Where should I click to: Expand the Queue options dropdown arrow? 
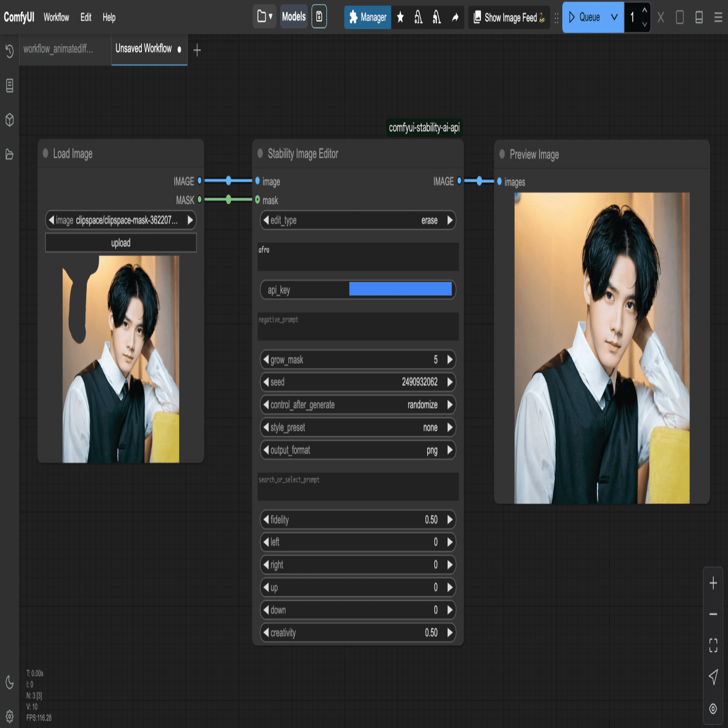[x=614, y=17]
